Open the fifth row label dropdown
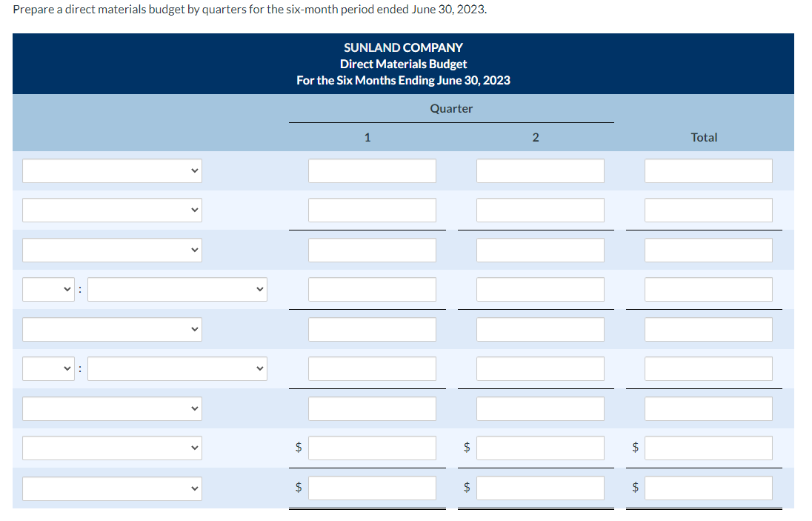Screen dimensions: 812x521 click(x=112, y=329)
